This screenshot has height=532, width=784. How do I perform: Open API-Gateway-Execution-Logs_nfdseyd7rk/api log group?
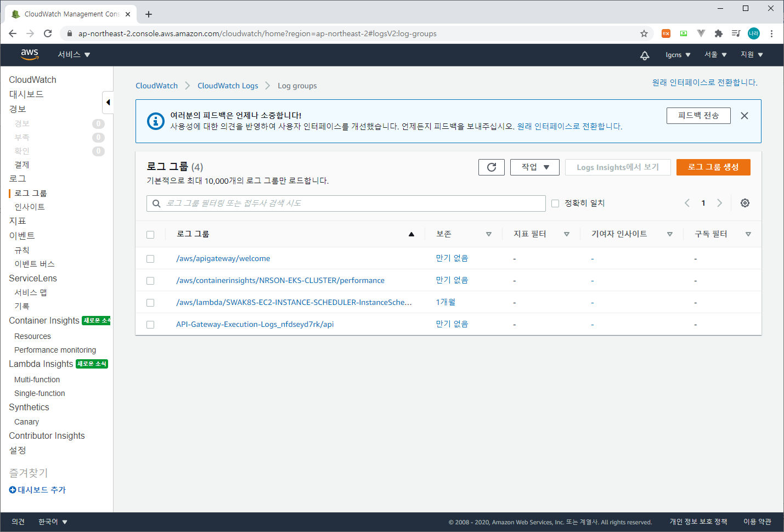[255, 324]
